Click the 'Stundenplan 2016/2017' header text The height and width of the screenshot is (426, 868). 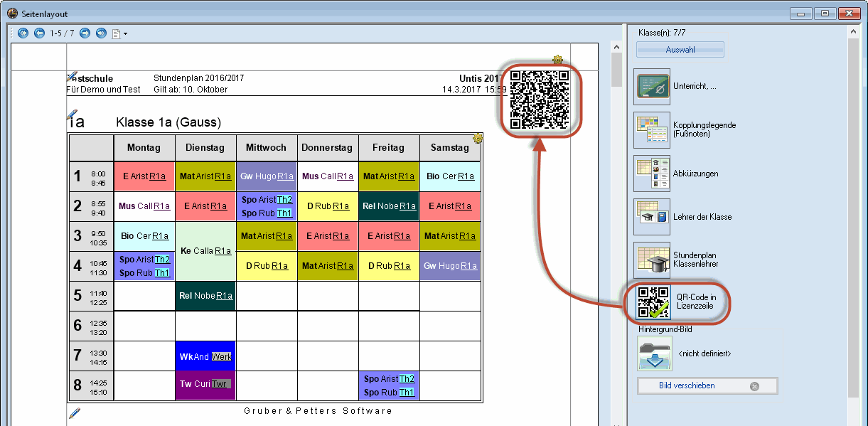(x=199, y=78)
